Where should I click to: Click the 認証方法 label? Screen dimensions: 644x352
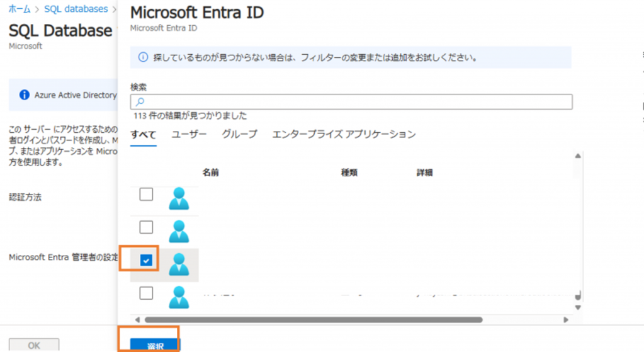click(x=25, y=197)
